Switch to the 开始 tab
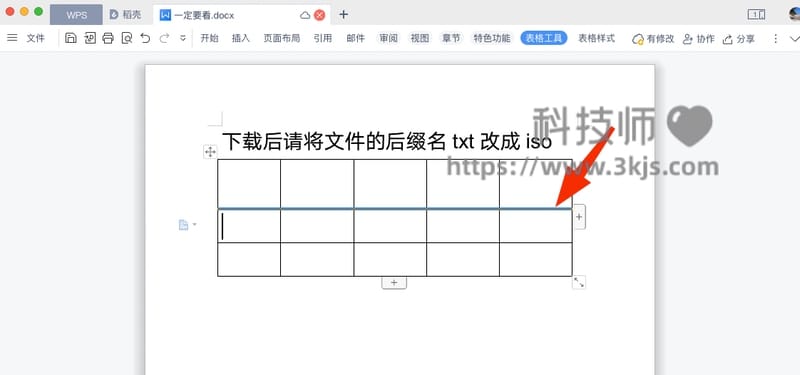The image size is (800, 375). tap(209, 38)
